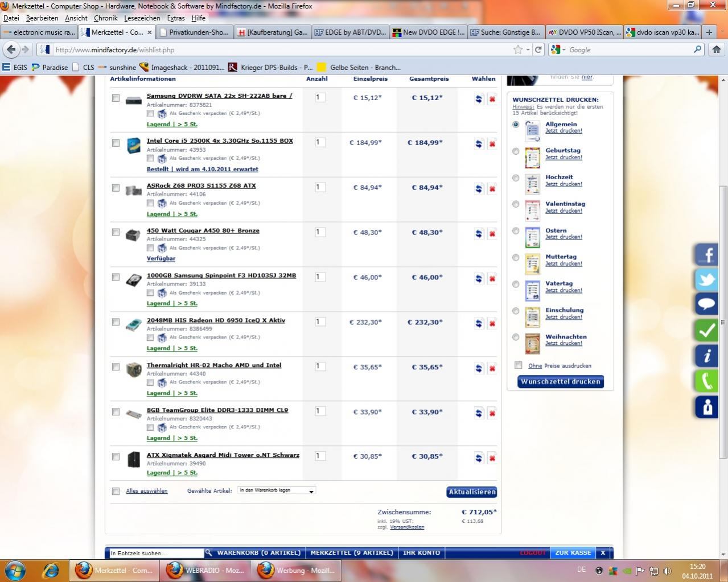Bookmark this page with the star icon
This screenshot has width=728, height=582.
pyautogui.click(x=518, y=49)
